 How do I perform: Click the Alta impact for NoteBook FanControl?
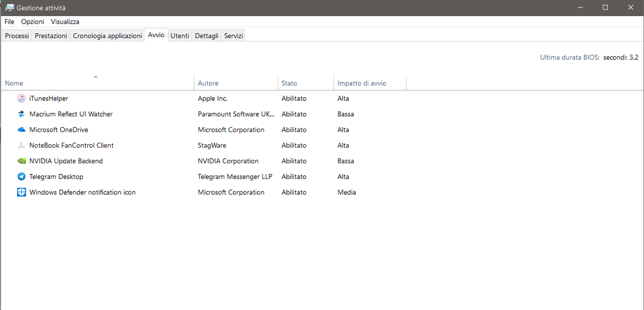(x=343, y=145)
